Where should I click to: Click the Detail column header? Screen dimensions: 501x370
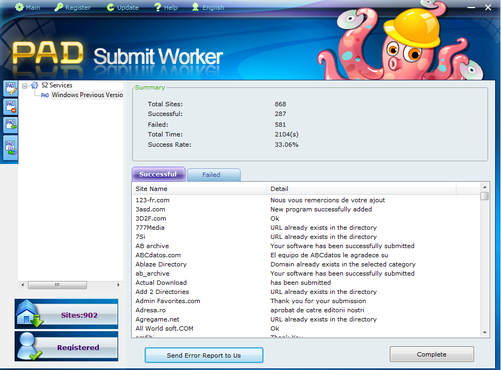[362, 189]
